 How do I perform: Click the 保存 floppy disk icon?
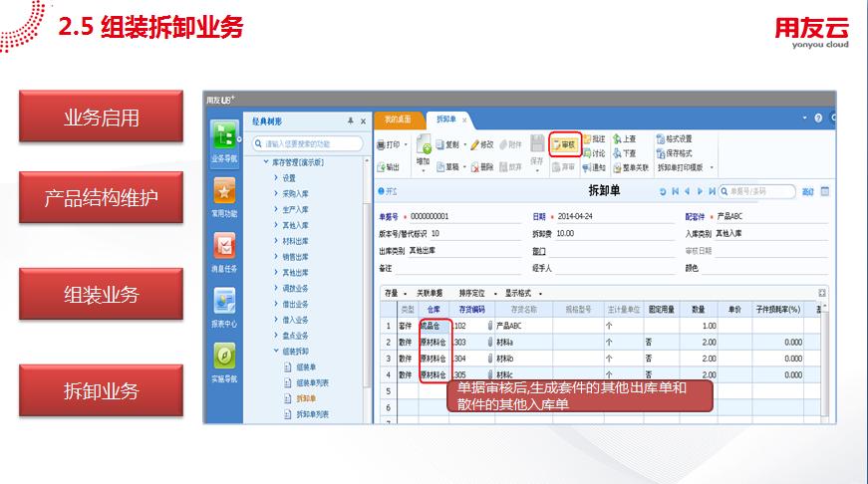click(x=537, y=143)
